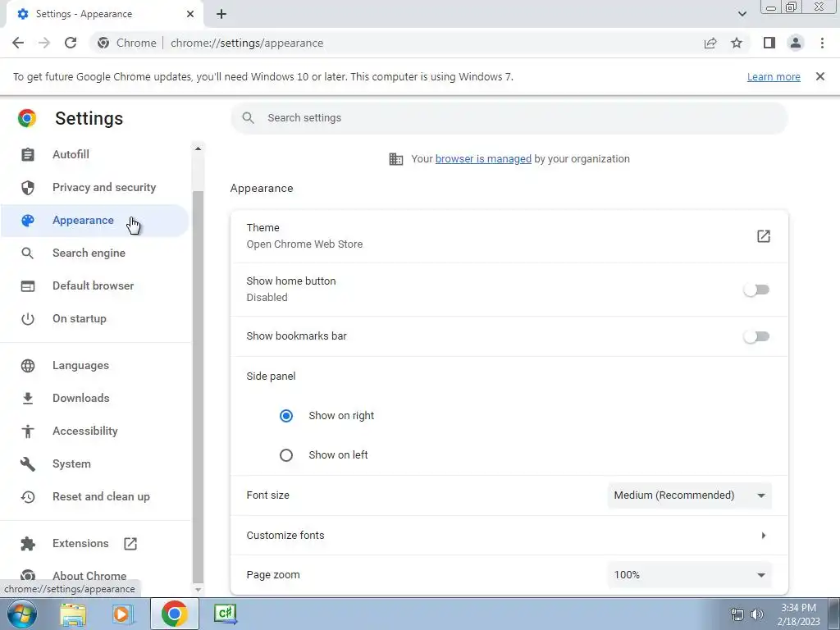Open Languages settings

tap(95, 365)
